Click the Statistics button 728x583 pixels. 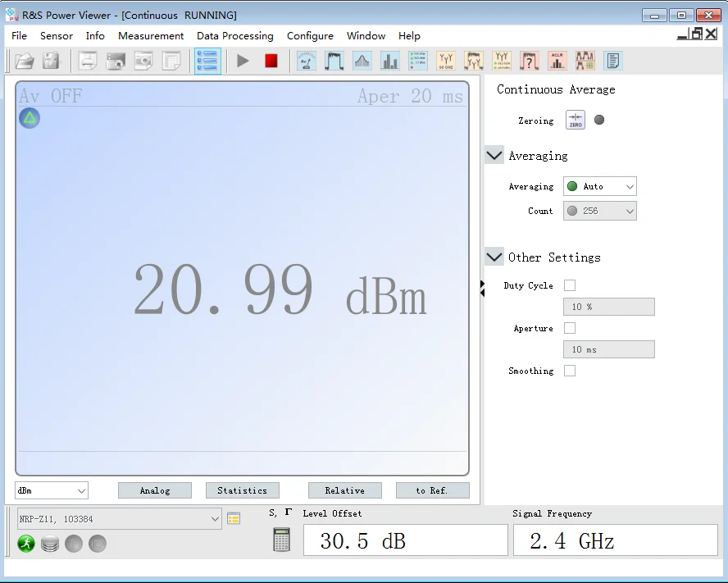point(243,490)
